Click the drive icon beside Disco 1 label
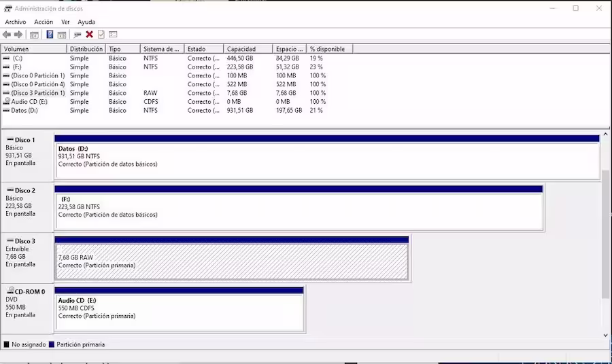 10,139
